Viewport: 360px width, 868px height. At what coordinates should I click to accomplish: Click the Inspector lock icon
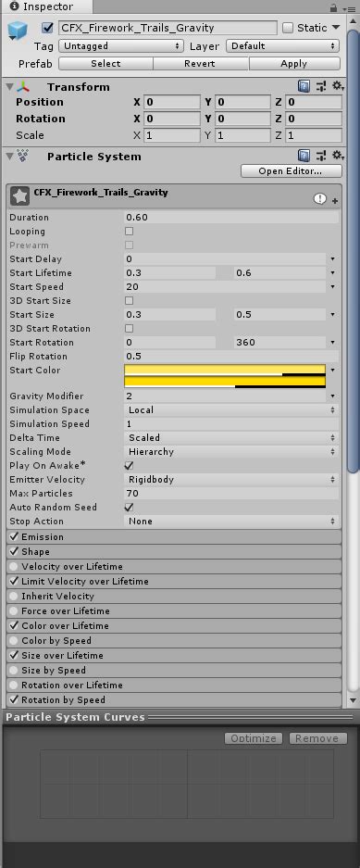(333, 7)
